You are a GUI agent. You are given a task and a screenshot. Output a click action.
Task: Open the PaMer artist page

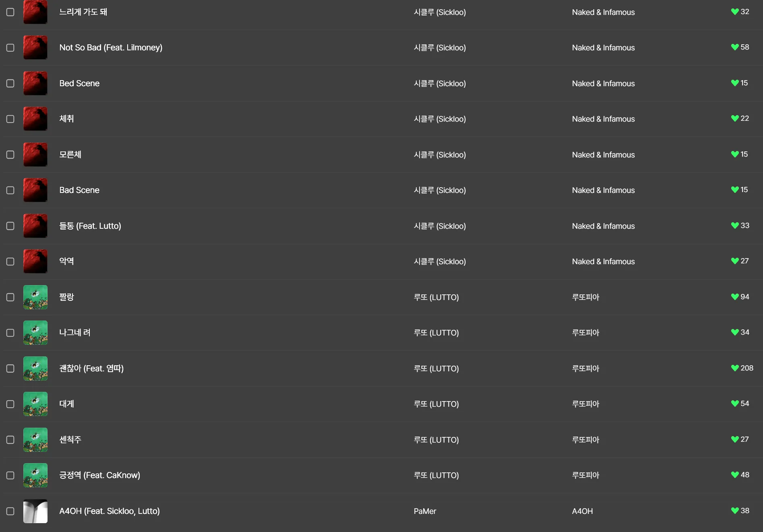tap(425, 511)
